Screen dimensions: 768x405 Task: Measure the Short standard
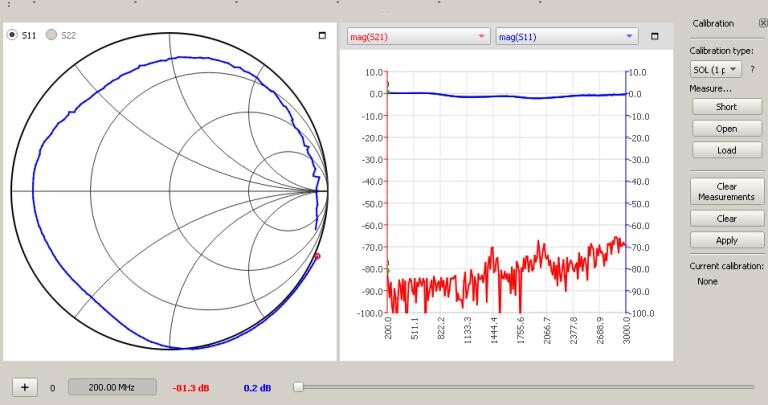point(726,107)
